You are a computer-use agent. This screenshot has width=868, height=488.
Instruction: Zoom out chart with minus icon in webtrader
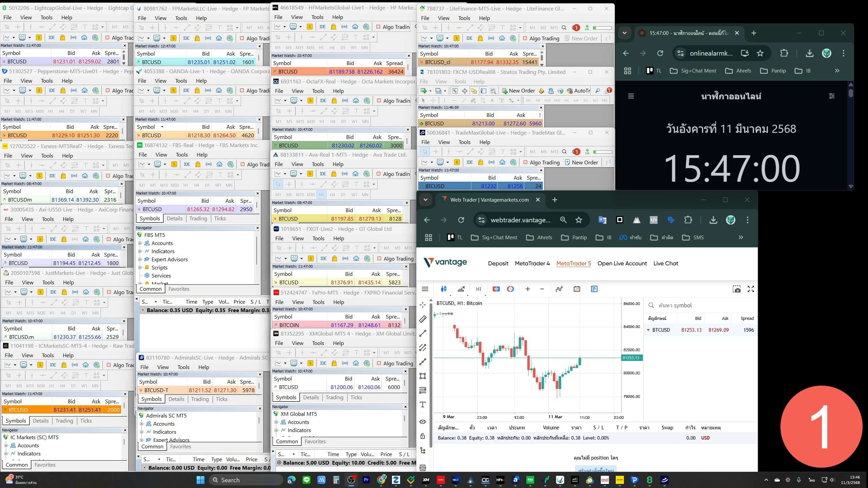[542, 289]
